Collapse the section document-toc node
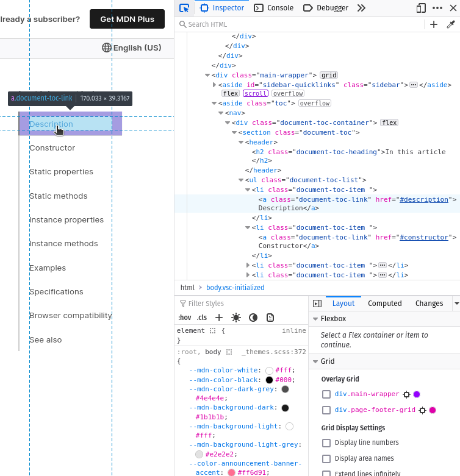The image size is (460, 476). (x=234, y=132)
